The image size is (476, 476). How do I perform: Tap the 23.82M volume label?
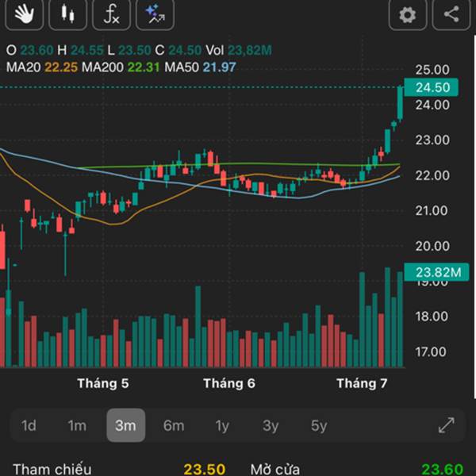coord(436,272)
